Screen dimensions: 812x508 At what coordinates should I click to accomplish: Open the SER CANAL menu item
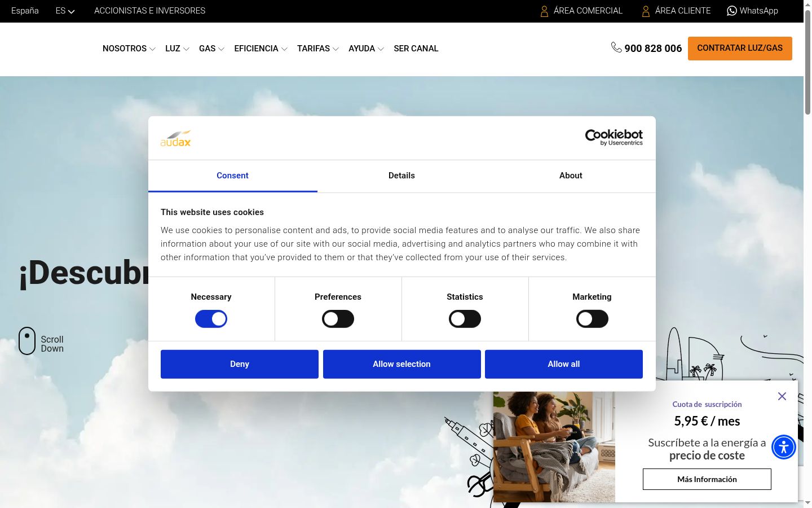pyautogui.click(x=416, y=49)
